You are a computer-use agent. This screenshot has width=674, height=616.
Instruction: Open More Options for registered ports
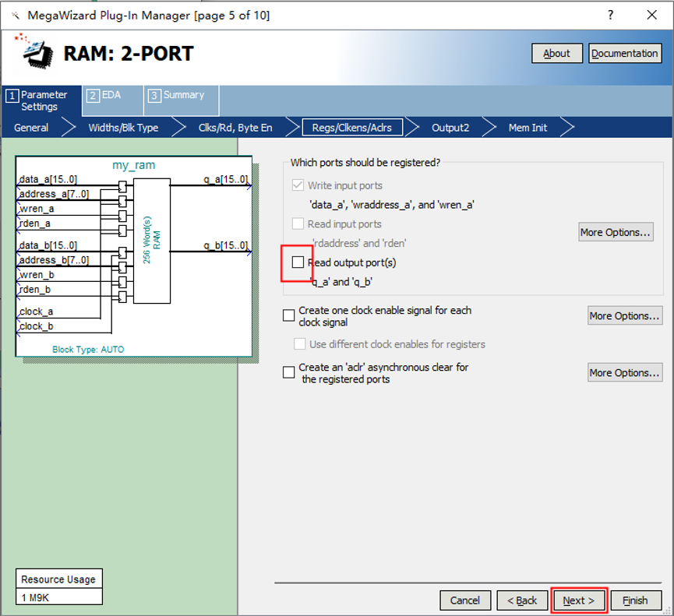pyautogui.click(x=615, y=232)
